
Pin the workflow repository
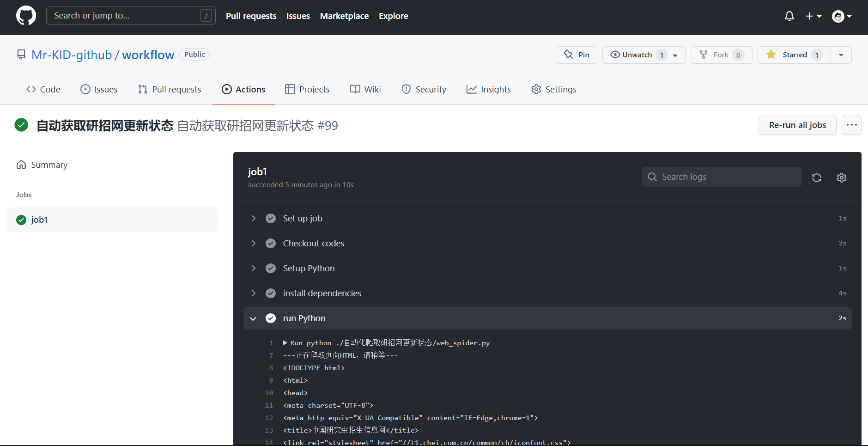pos(576,55)
